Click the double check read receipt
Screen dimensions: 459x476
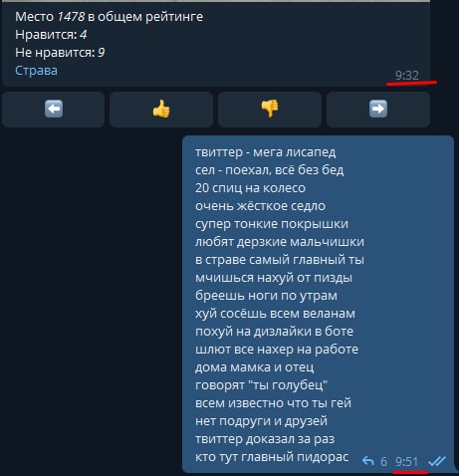point(437,461)
